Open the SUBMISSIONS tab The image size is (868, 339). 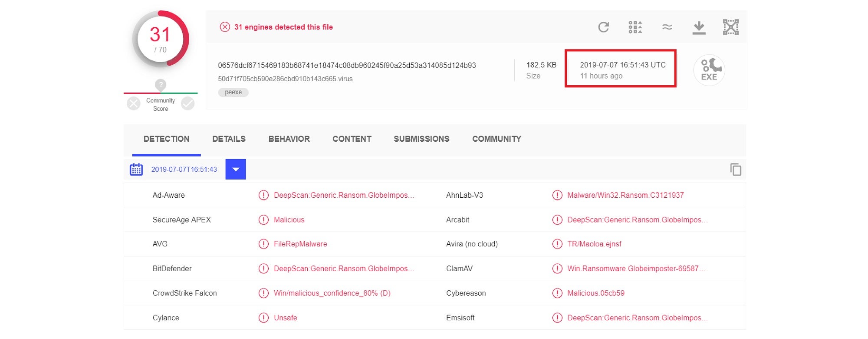coord(421,139)
